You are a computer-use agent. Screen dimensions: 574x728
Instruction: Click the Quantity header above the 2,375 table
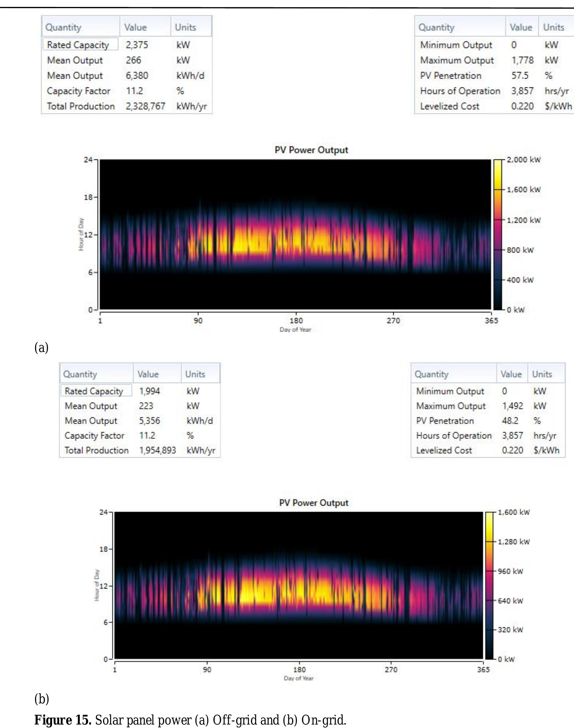point(63,27)
